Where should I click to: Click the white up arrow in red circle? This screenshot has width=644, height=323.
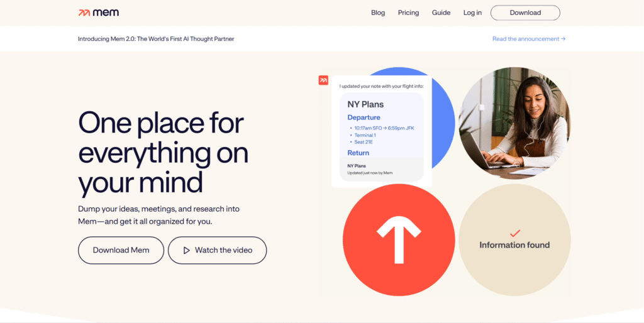point(399,240)
